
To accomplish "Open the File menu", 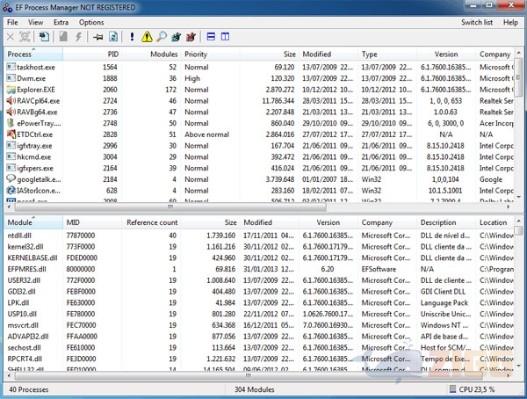I will pyautogui.click(x=12, y=23).
